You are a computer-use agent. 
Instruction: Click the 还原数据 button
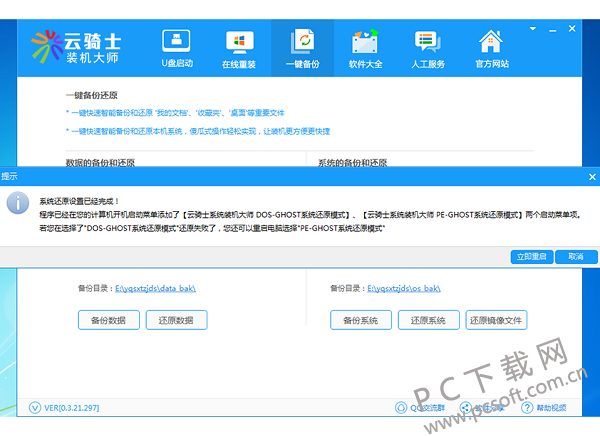(176, 320)
